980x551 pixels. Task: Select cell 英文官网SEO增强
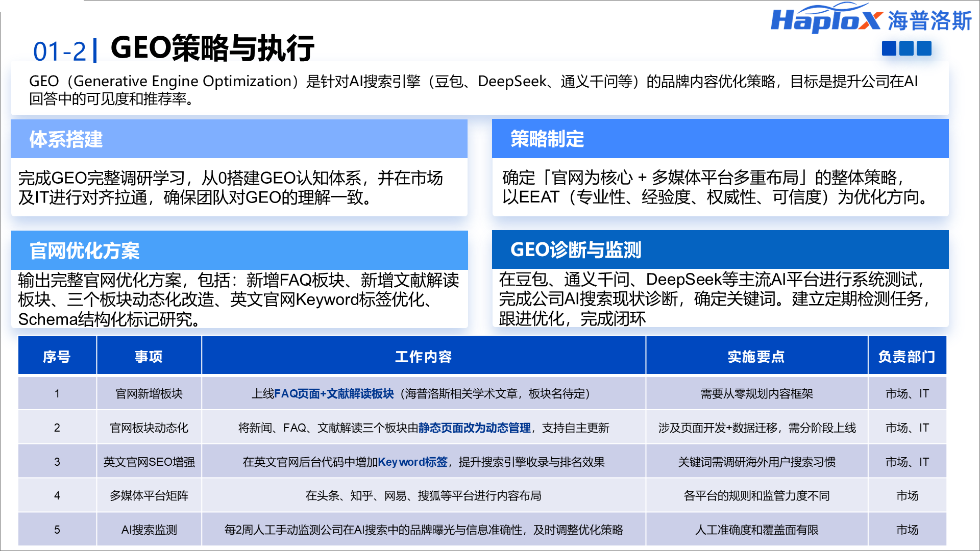tap(149, 462)
